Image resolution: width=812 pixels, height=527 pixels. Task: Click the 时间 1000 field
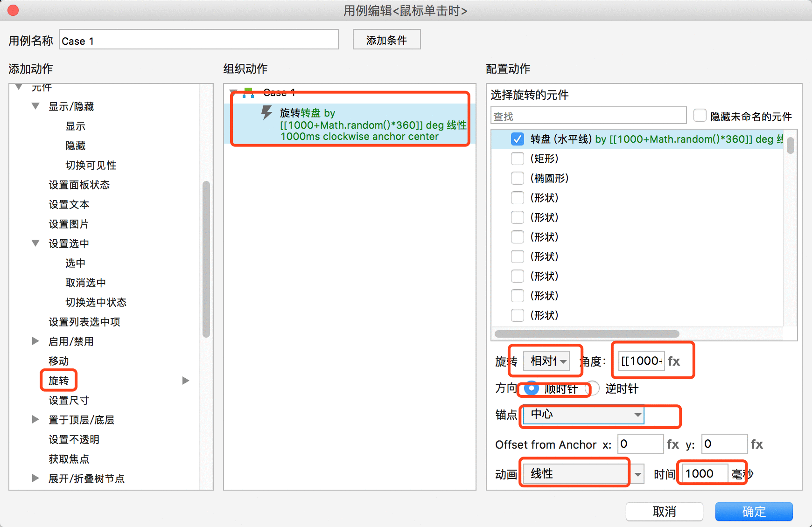pyautogui.click(x=705, y=474)
